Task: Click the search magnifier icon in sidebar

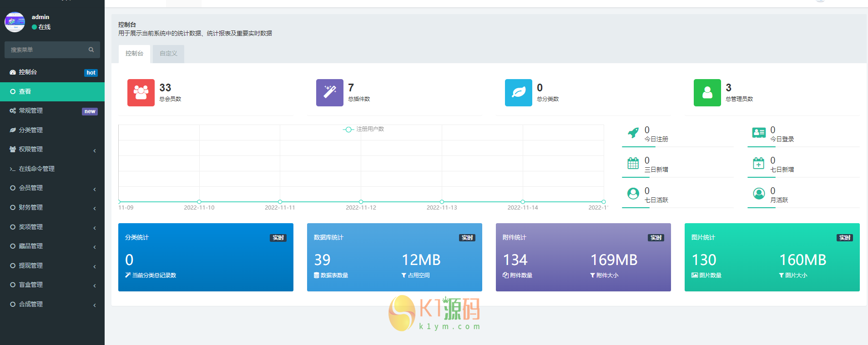Action: click(91, 50)
